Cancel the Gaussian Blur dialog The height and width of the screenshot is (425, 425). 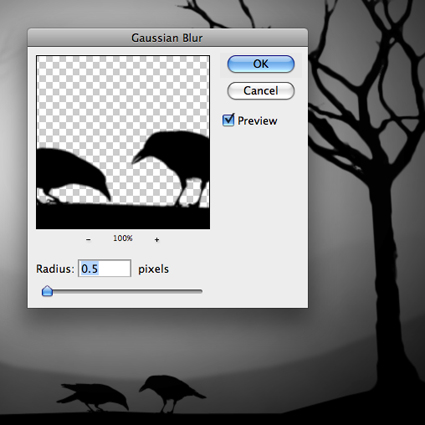point(261,91)
